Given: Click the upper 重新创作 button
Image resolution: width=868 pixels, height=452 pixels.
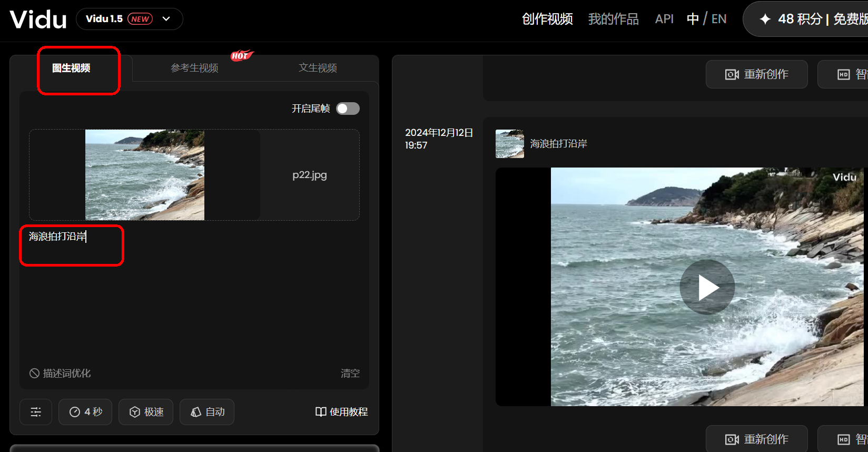Looking at the screenshot, I should coord(757,74).
